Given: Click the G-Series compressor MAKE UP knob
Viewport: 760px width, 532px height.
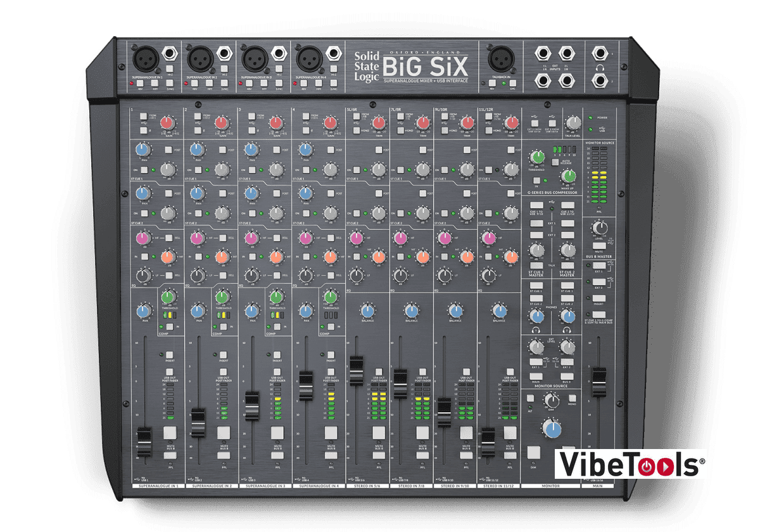Looking at the screenshot, I should coord(569,177).
